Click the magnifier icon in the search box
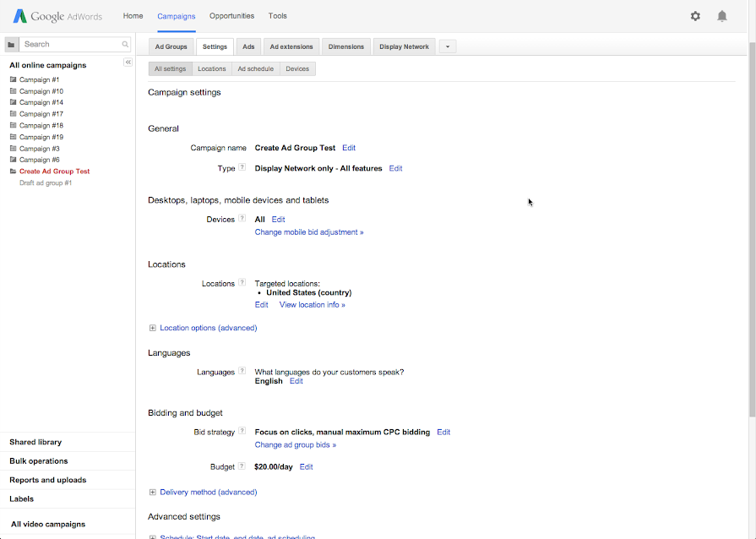 pyautogui.click(x=127, y=43)
